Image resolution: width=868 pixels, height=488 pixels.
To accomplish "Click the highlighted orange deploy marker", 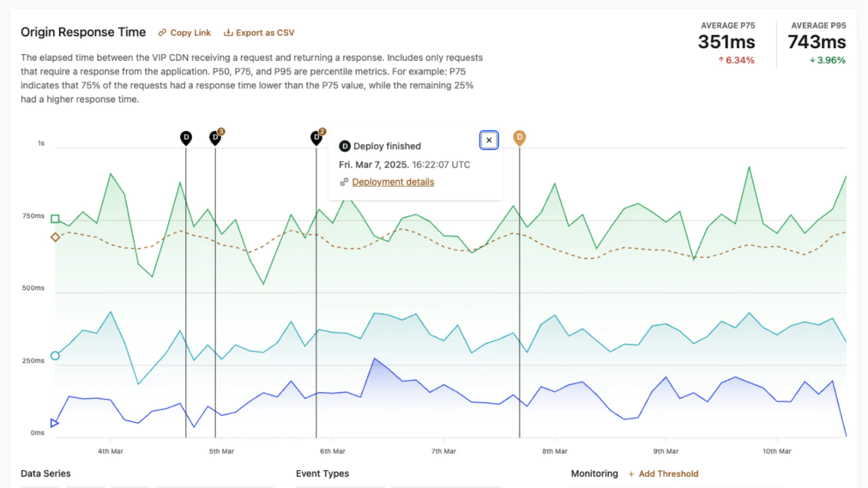I will tap(520, 138).
